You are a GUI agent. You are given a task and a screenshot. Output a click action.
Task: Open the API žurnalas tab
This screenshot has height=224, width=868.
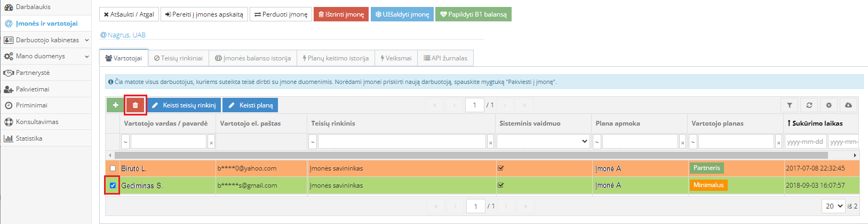(445, 58)
